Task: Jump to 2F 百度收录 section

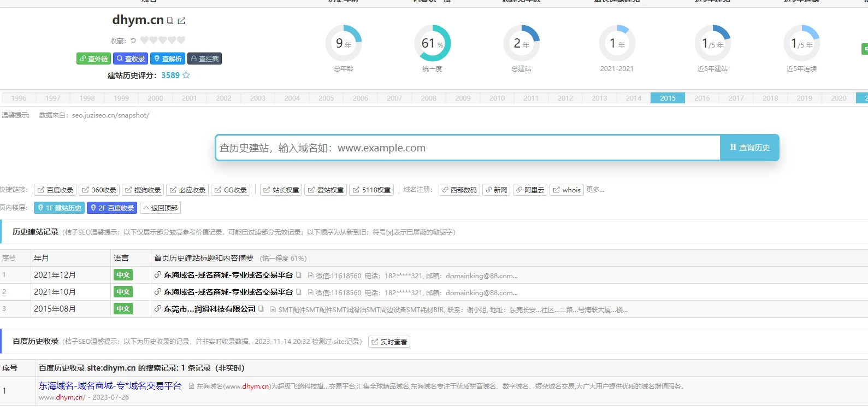Action: (112, 208)
